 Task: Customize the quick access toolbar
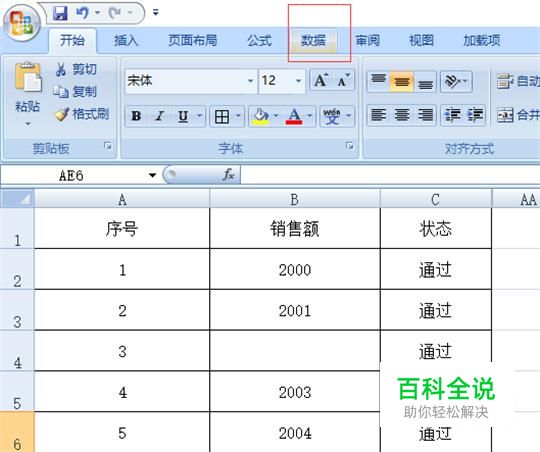pyautogui.click(x=156, y=13)
